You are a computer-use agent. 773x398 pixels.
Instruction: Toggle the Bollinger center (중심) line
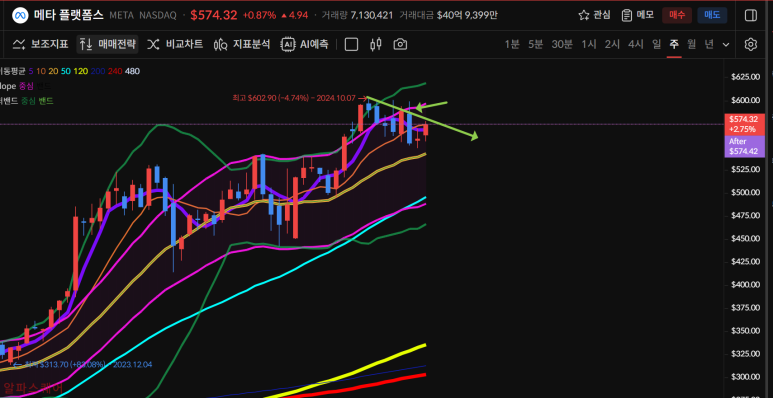click(x=29, y=101)
